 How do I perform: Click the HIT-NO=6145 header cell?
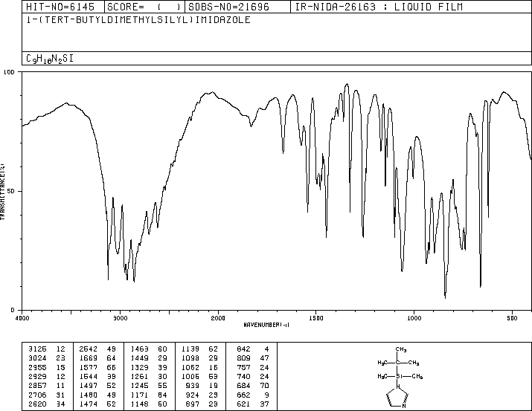coord(60,7)
